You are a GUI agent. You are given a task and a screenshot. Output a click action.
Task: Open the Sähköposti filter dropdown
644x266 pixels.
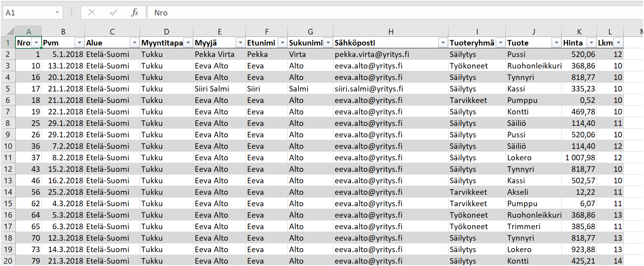coord(443,43)
